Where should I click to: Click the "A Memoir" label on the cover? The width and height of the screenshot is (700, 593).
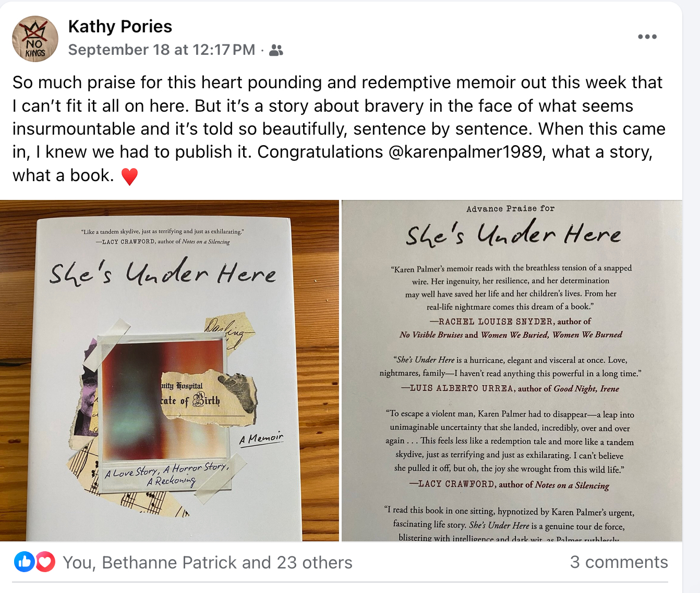pyautogui.click(x=261, y=438)
